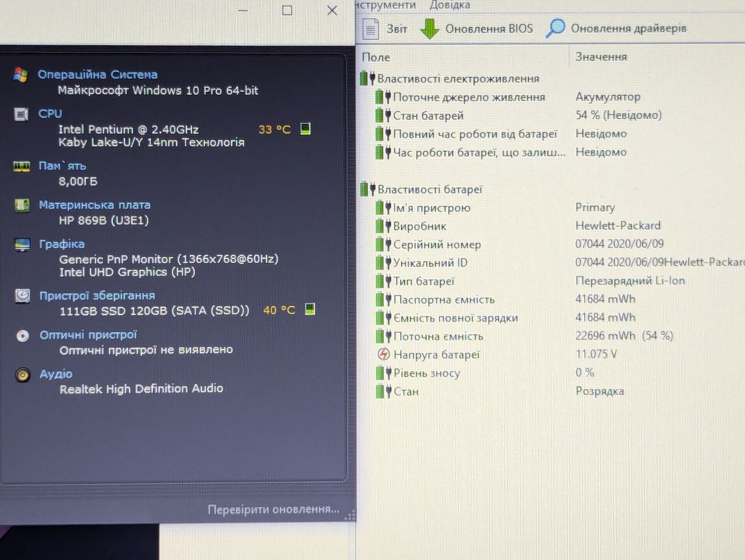745x560 pixels.
Task: Click the text Intel Pentium @ 2.40GHz
Action: [129, 129]
